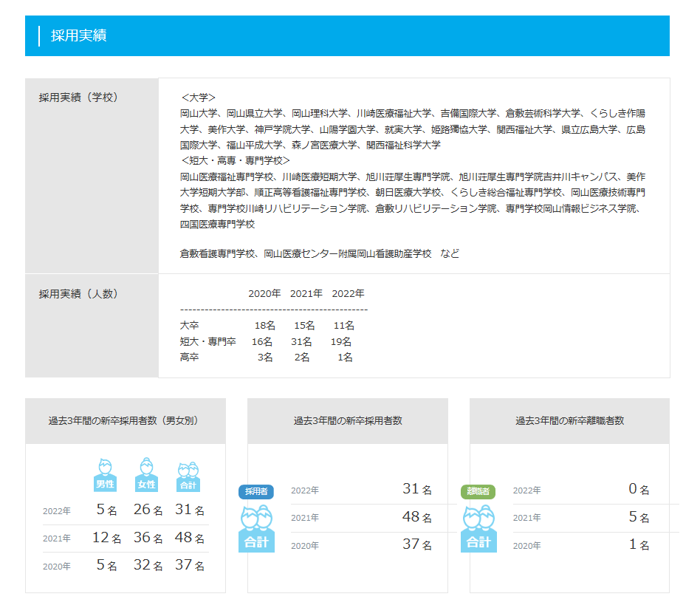
Task: Click the 31名 value in the 採用者 card
Action: click(x=417, y=489)
